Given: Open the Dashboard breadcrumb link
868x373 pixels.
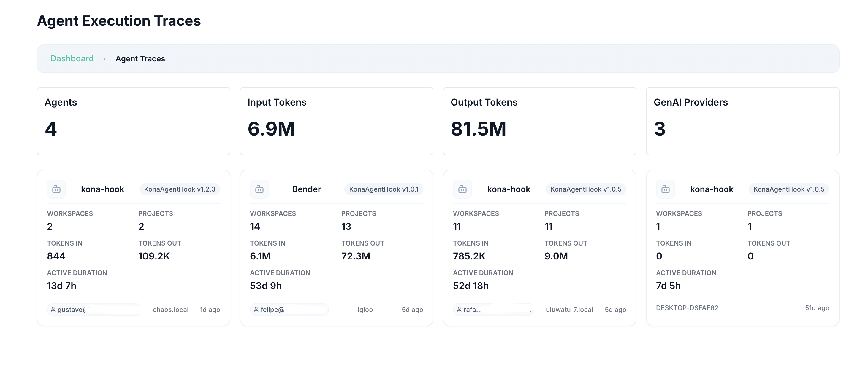Looking at the screenshot, I should 72,59.
